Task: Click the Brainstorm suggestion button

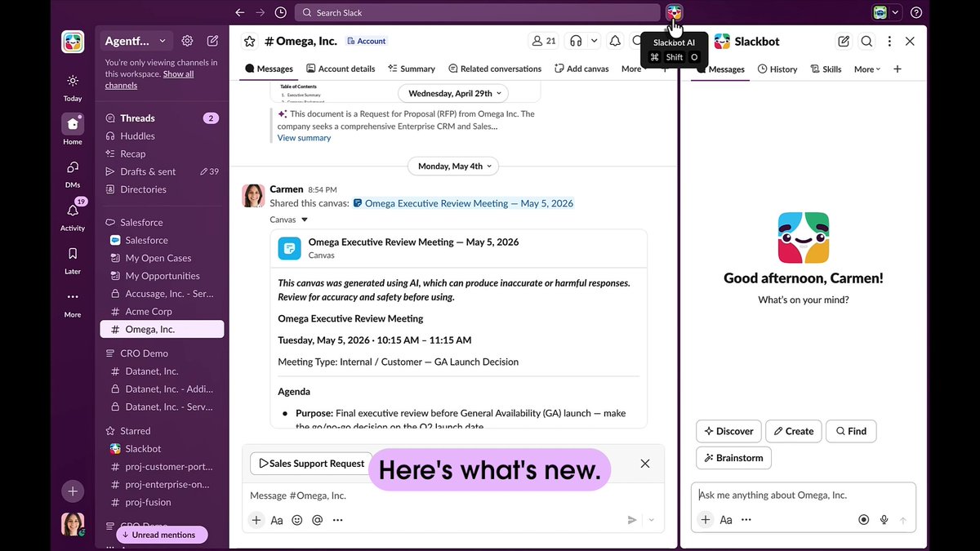Action: [733, 458]
